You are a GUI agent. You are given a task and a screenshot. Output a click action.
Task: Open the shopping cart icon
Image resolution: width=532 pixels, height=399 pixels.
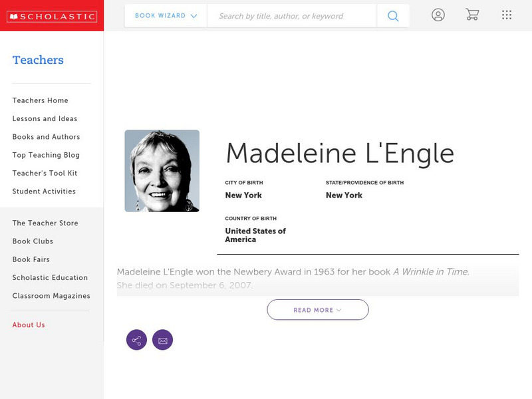[x=472, y=15]
